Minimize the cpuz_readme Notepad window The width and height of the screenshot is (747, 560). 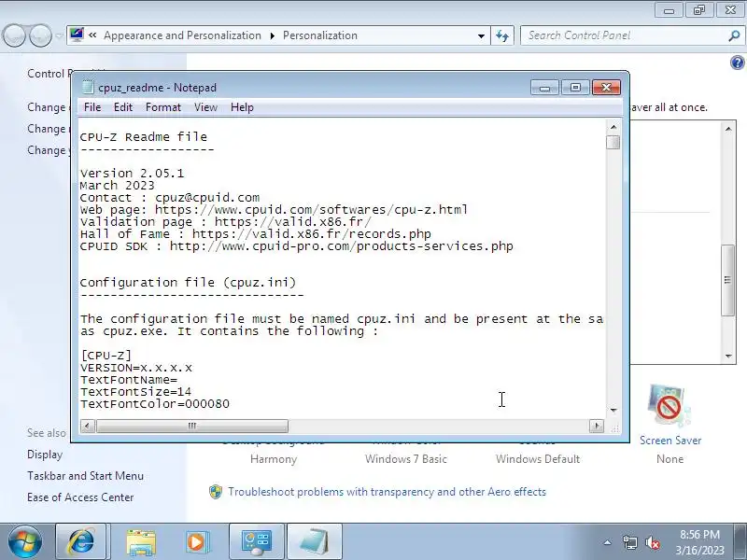[x=544, y=88]
